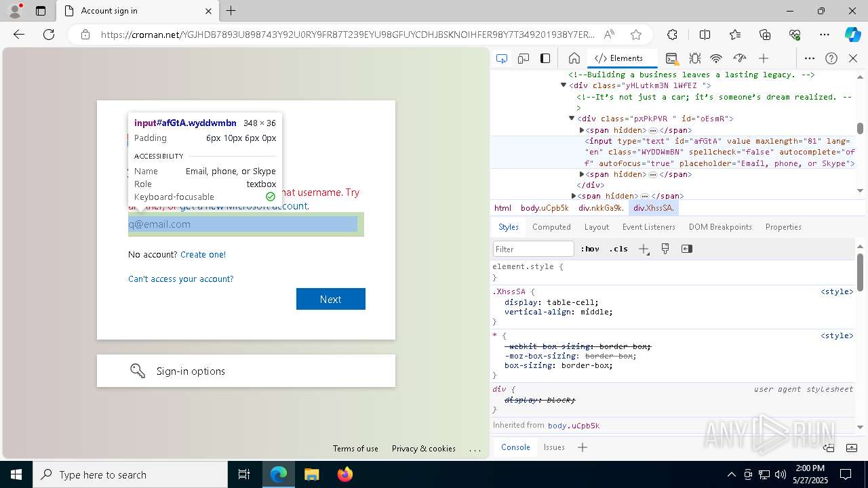The height and width of the screenshot is (488, 868).
Task: Open the Console drawer tab
Action: pos(515,447)
